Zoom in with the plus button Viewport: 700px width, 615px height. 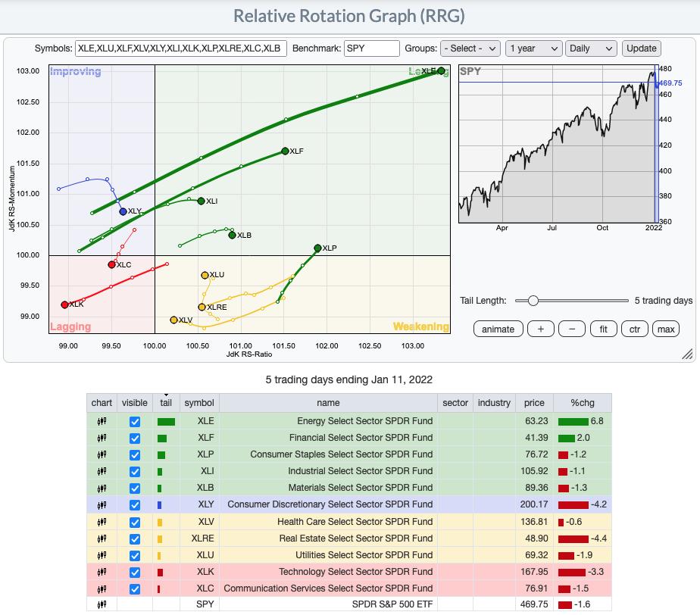(541, 329)
